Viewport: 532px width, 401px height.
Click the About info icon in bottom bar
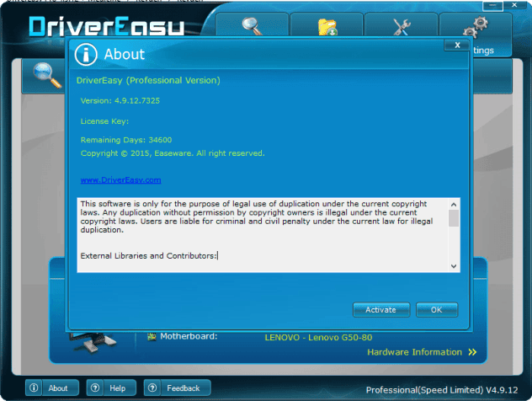coord(34,388)
